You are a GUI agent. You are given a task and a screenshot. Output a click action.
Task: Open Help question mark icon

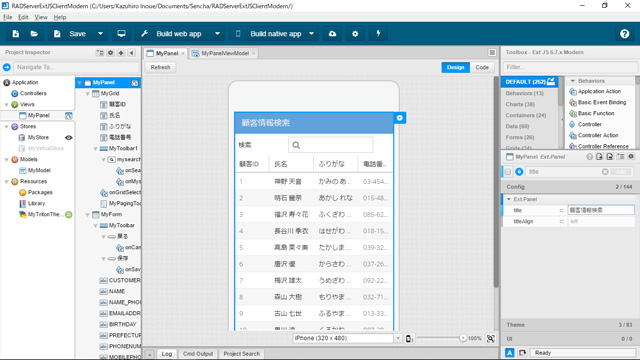(624, 34)
